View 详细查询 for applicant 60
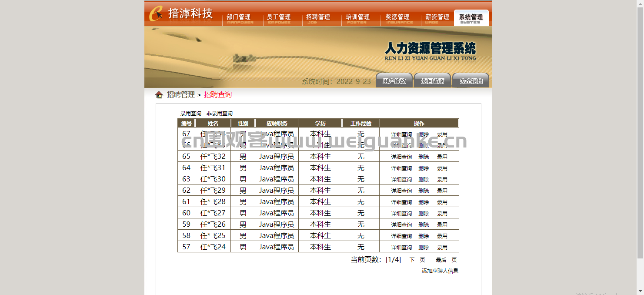The height and width of the screenshot is (295, 644). [x=401, y=214]
